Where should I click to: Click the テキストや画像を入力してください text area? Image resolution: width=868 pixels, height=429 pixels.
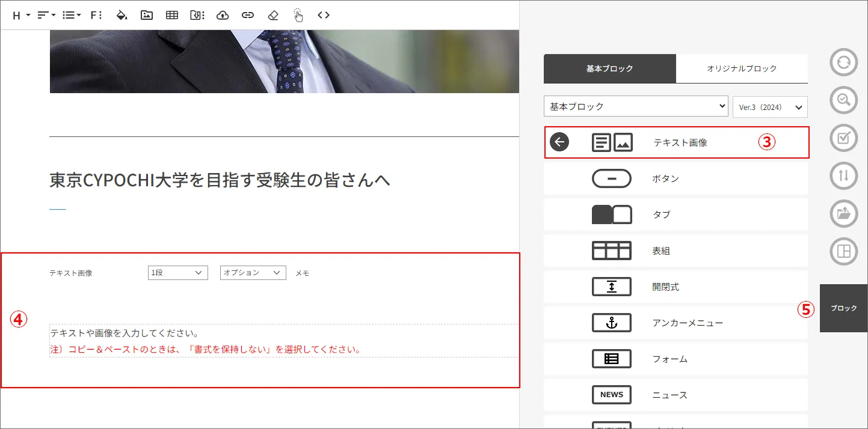(125, 333)
